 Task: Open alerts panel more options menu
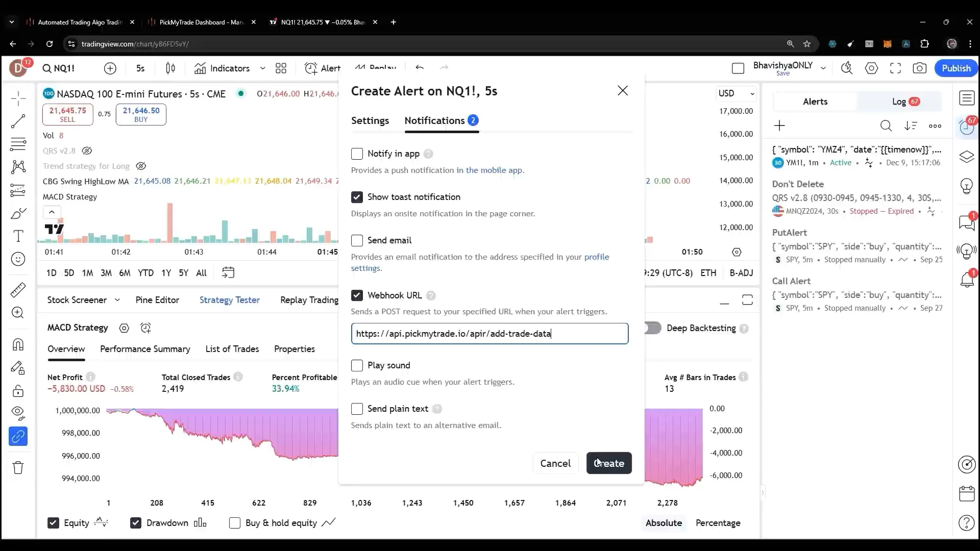coord(935,126)
